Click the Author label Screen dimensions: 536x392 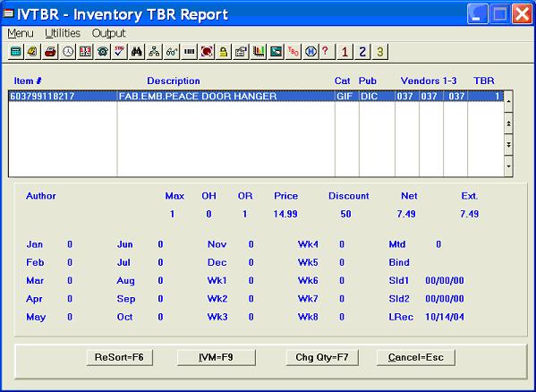(x=41, y=196)
